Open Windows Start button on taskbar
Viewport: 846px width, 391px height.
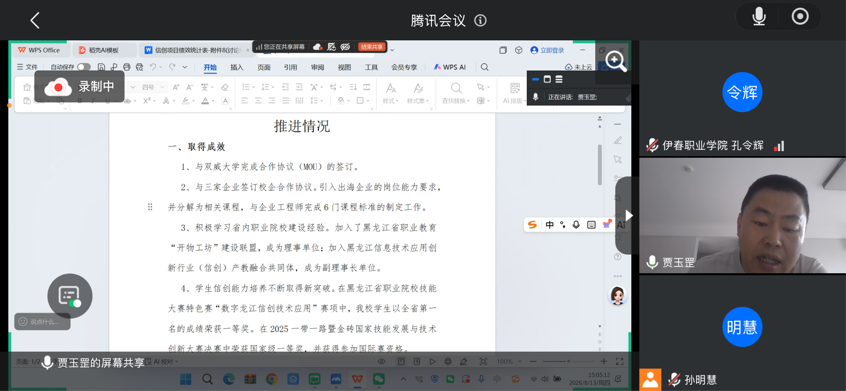[x=186, y=379]
